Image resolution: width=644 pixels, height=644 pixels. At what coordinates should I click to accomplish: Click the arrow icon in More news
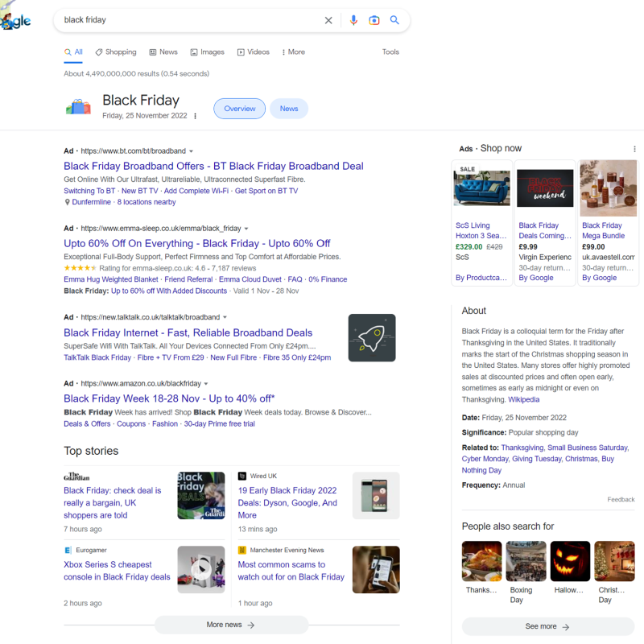(251, 625)
